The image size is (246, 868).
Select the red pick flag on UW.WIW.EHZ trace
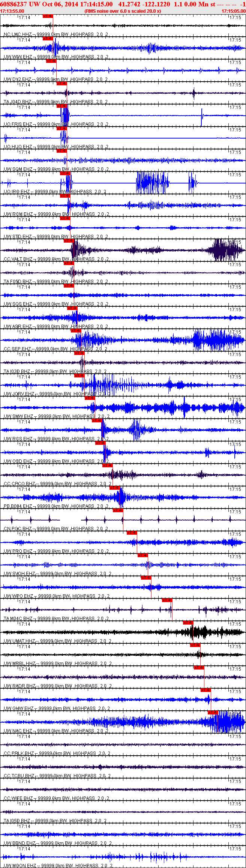(x=48, y=39)
